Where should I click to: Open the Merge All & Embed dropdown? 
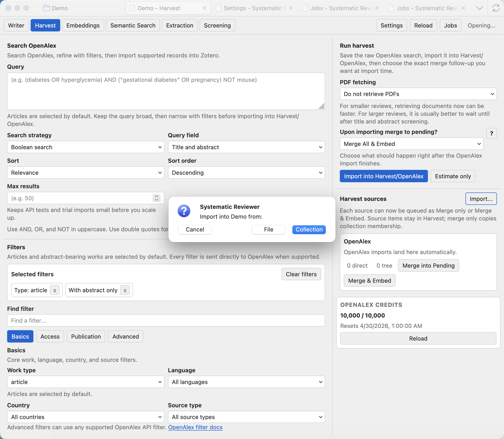click(411, 144)
